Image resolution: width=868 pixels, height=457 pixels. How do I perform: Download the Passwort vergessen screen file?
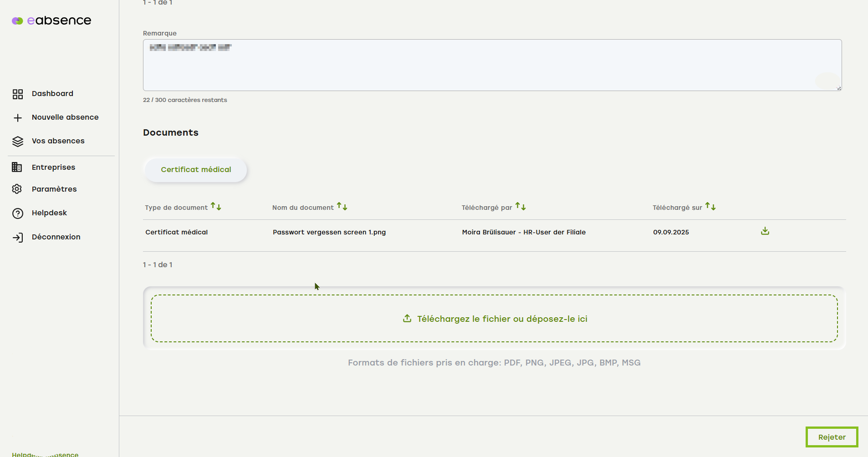click(x=765, y=231)
